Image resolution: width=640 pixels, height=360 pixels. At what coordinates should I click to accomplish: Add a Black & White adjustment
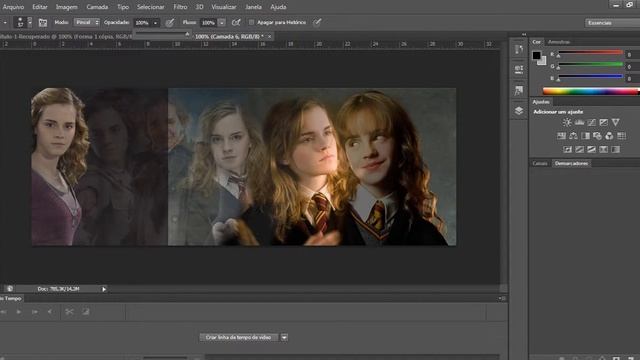click(x=585, y=136)
